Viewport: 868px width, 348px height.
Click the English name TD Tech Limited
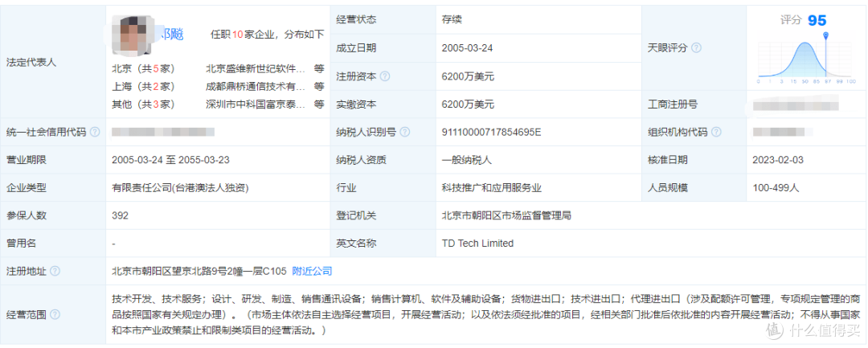coord(477,244)
